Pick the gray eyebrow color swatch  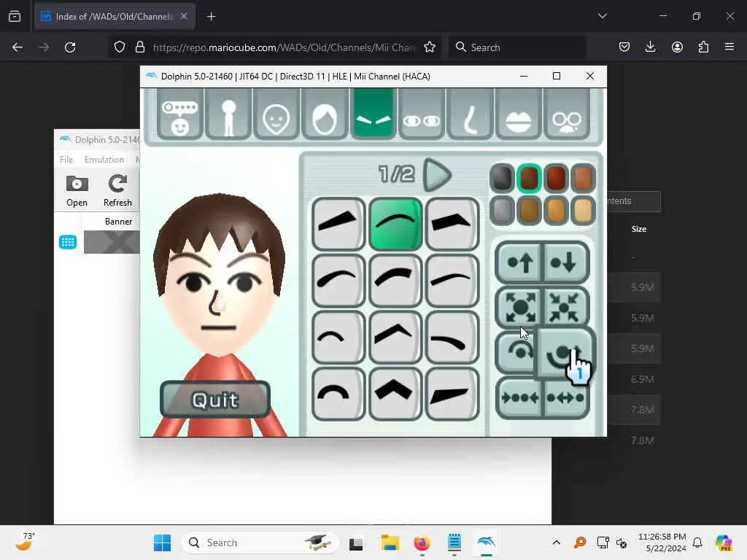(x=502, y=210)
